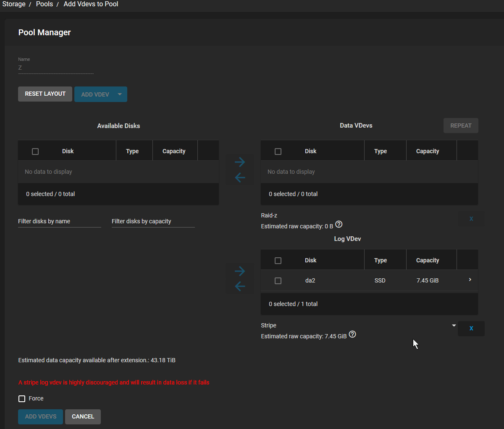Viewport: 504px width, 429px height.
Task: Open the ADD VDEV dropdown arrow
Action: coord(120,94)
